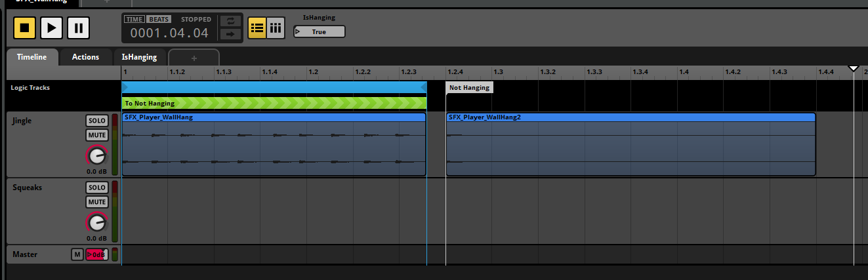Click the 0001.04.04 time position display
The width and height of the screenshot is (868, 280).
tap(169, 33)
